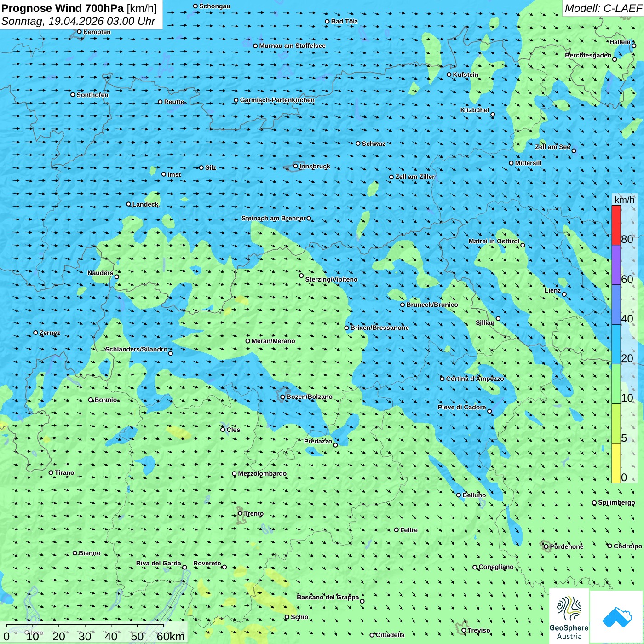Click the "Mezzolombardo" label

click(262, 473)
